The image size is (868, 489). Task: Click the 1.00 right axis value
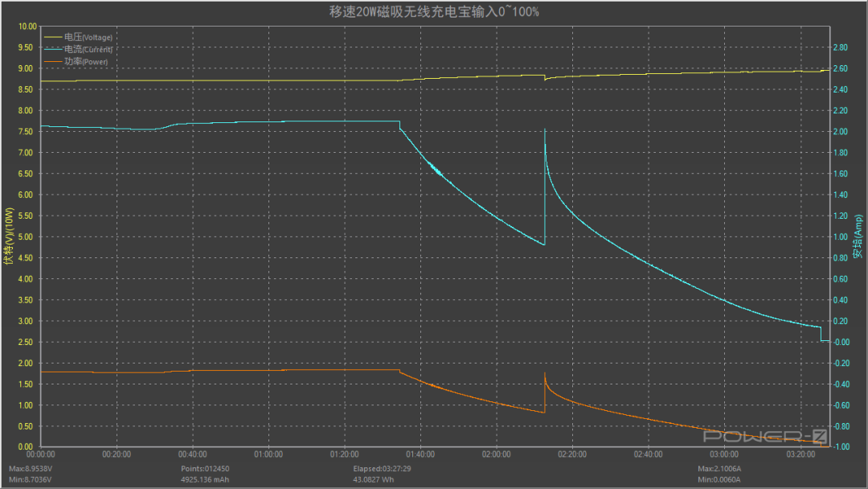841,237
